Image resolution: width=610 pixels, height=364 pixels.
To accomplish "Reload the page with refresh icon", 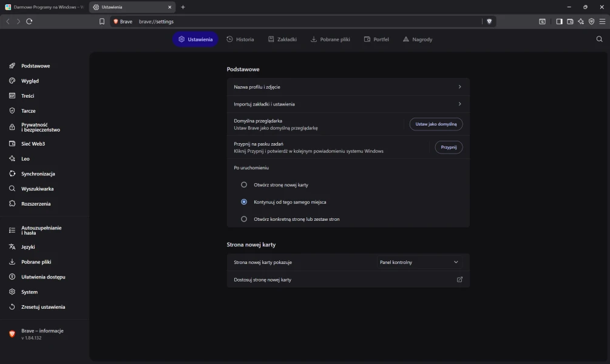I will tap(29, 21).
